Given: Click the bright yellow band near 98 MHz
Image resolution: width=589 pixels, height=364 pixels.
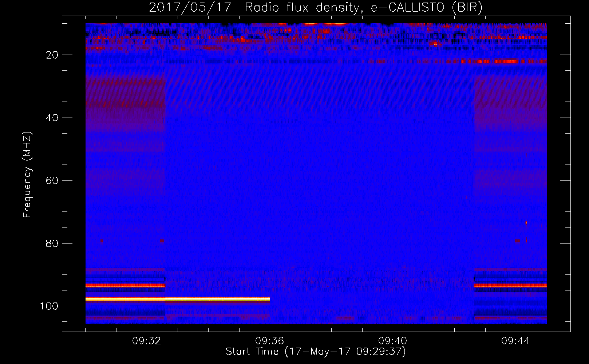Looking at the screenshot, I should pos(178,299).
